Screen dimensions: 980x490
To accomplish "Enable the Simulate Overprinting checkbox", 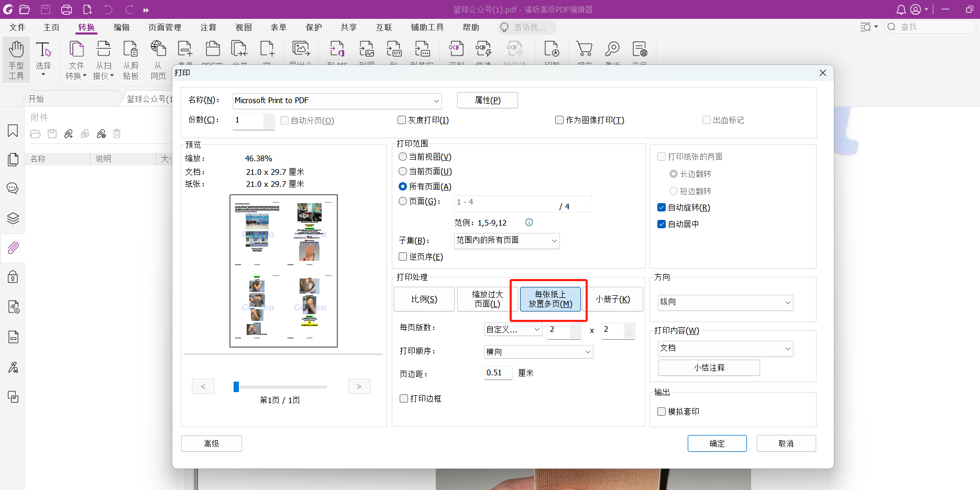I will click(662, 411).
